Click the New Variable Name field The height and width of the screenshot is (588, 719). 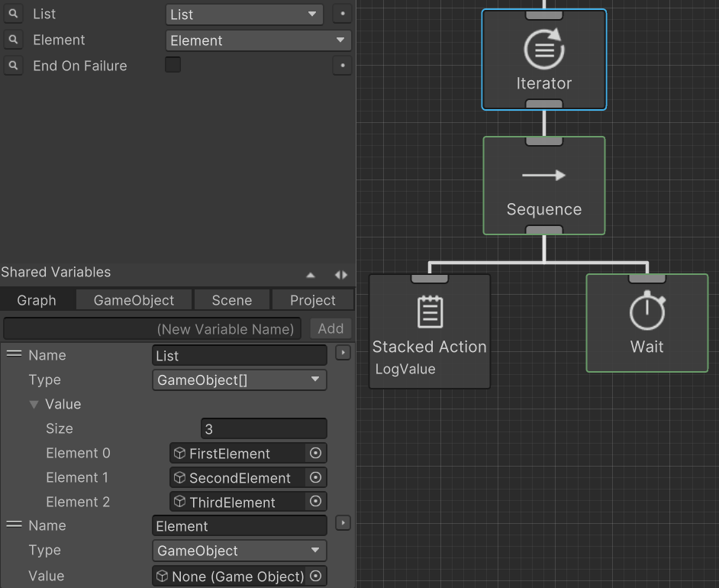(153, 328)
